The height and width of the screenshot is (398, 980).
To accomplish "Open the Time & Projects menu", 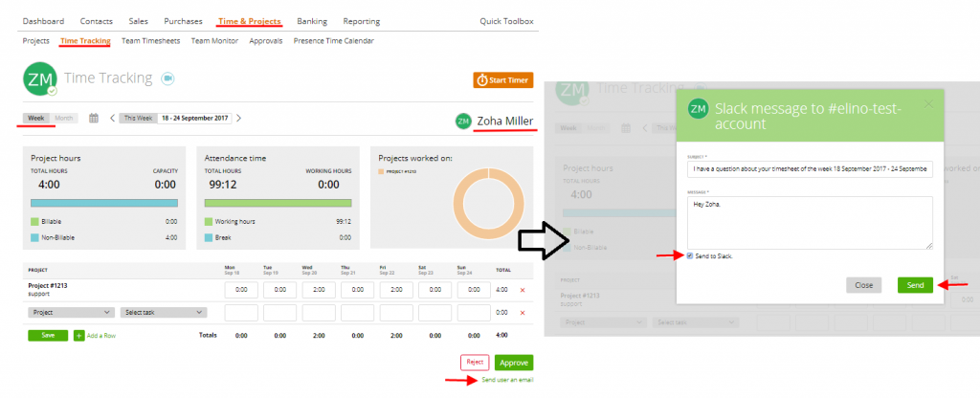I will tap(250, 21).
